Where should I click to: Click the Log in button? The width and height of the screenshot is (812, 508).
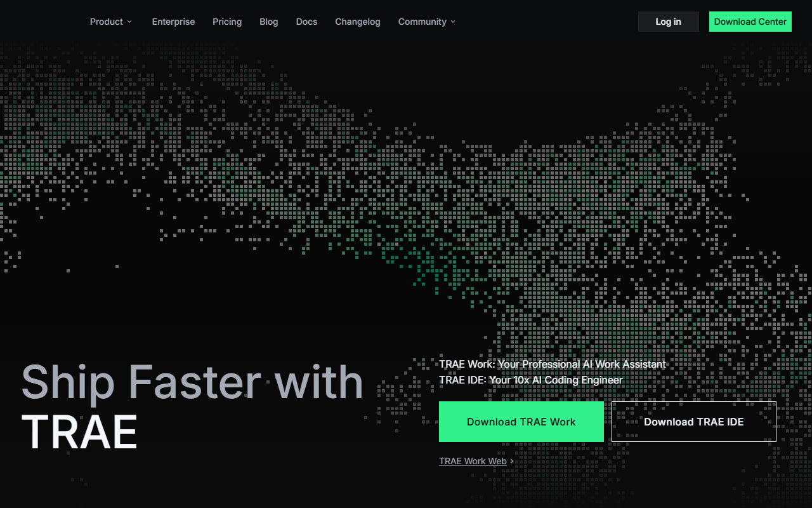tap(669, 22)
